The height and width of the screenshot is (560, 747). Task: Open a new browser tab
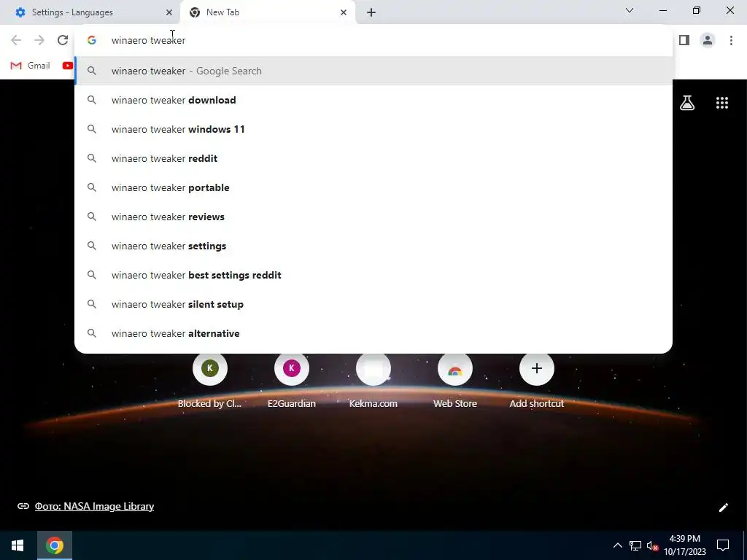371,12
